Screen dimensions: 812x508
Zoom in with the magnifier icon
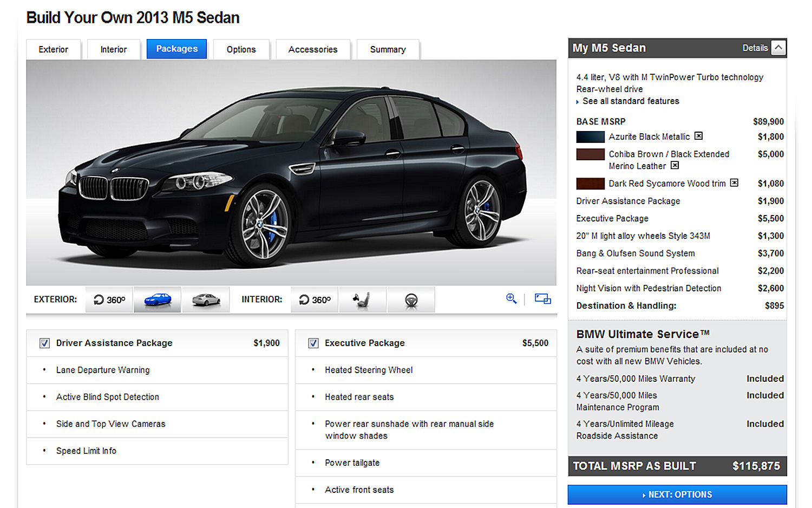[511, 298]
